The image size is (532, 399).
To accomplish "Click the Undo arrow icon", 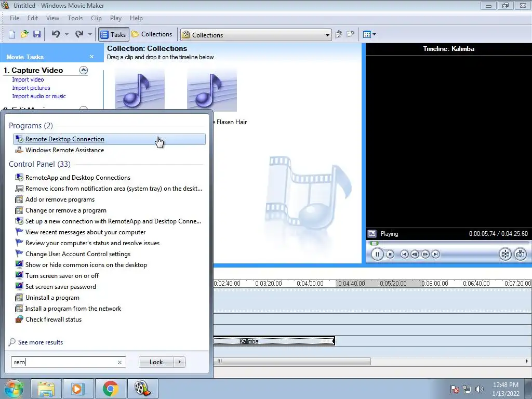I will coord(56,34).
